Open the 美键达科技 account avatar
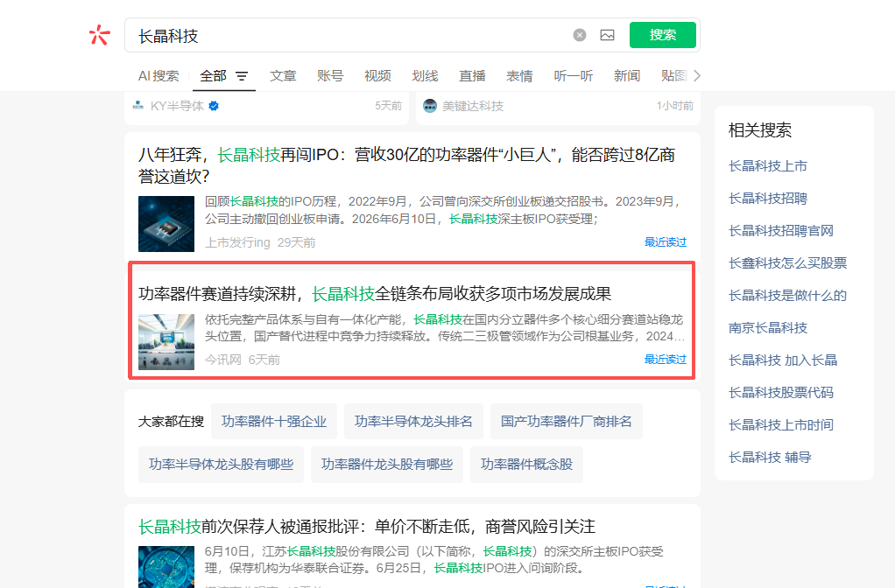This screenshot has width=895, height=588. click(x=430, y=106)
